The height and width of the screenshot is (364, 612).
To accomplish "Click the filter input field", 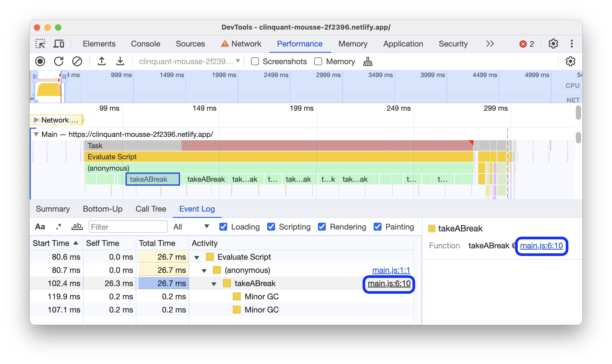I will (x=127, y=226).
